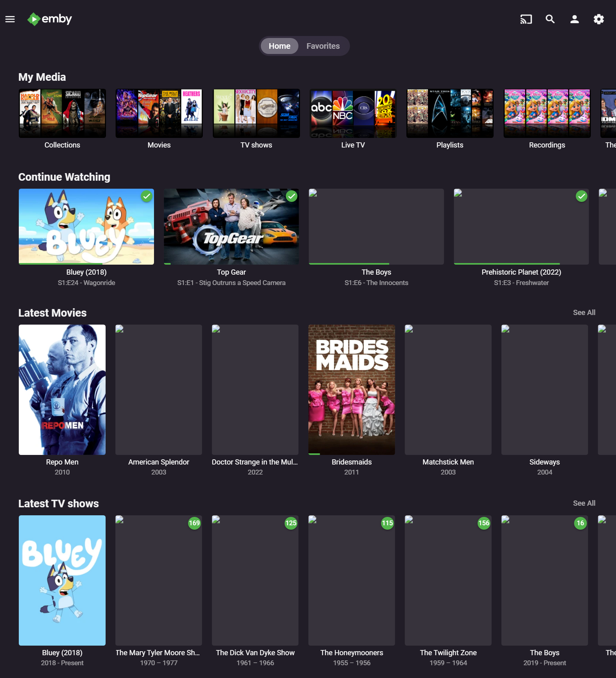Viewport: 616px width, 678px height.
Task: Open episode link S1:E6 - The Innocents
Action: tap(376, 283)
